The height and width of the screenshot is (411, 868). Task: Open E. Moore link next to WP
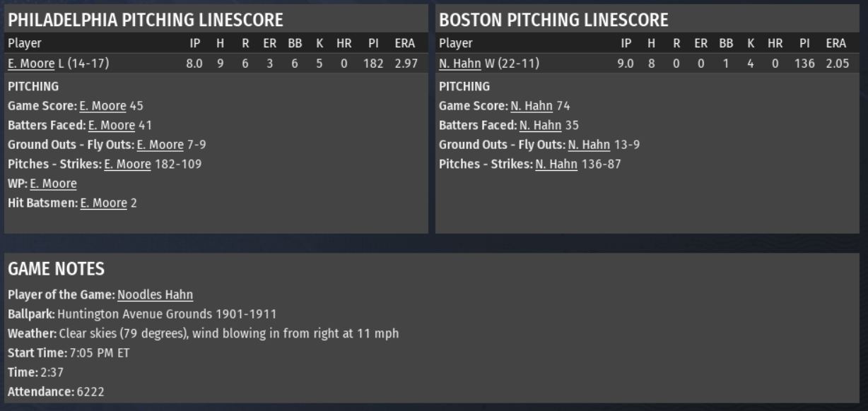(53, 184)
